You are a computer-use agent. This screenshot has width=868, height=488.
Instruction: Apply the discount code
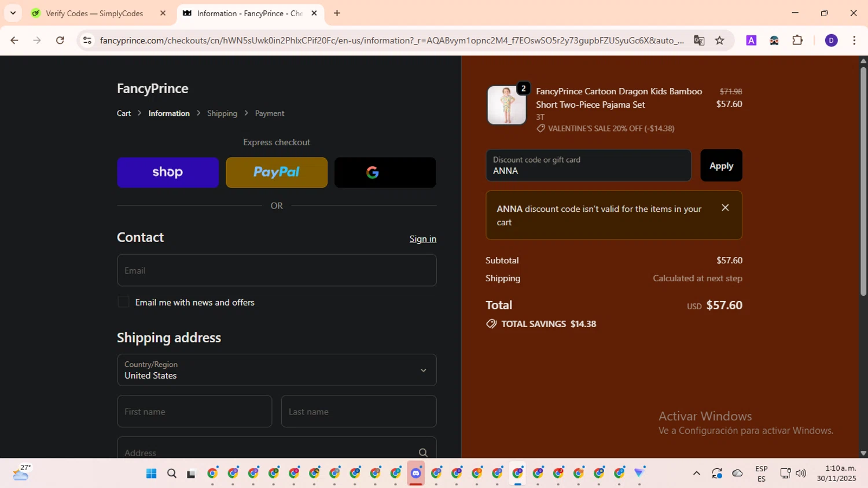tap(721, 166)
